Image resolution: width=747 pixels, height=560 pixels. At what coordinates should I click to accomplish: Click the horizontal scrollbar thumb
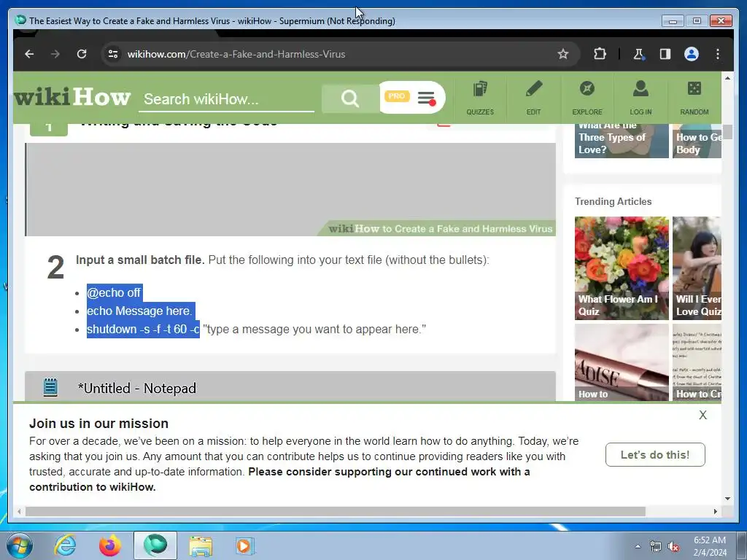pos(336,511)
